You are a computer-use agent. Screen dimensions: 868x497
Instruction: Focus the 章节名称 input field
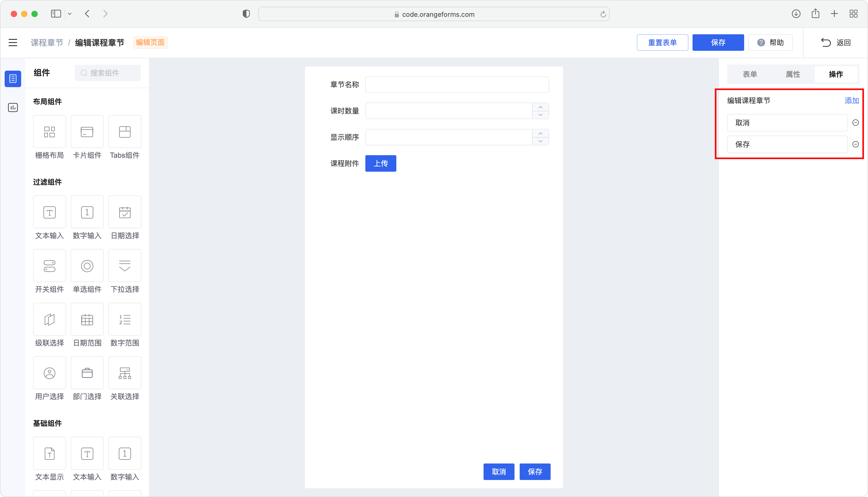457,84
